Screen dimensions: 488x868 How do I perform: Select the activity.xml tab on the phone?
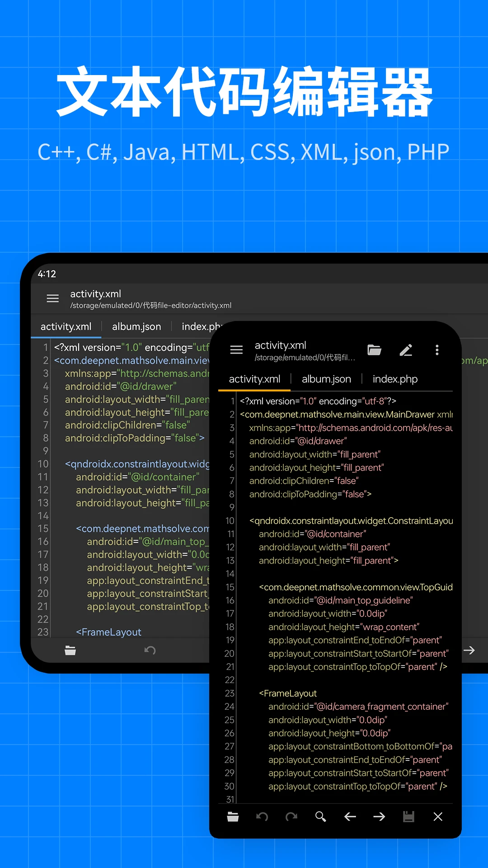tap(254, 379)
